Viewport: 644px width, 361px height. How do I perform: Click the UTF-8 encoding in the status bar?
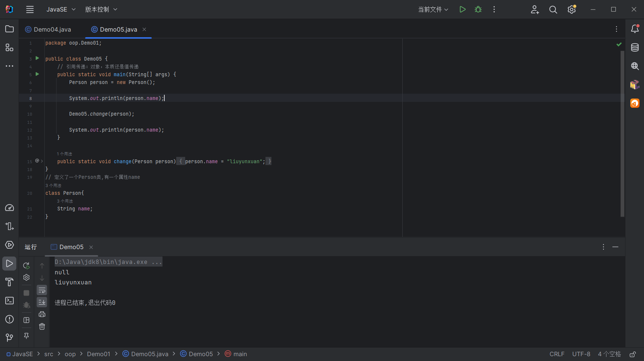coord(581,354)
